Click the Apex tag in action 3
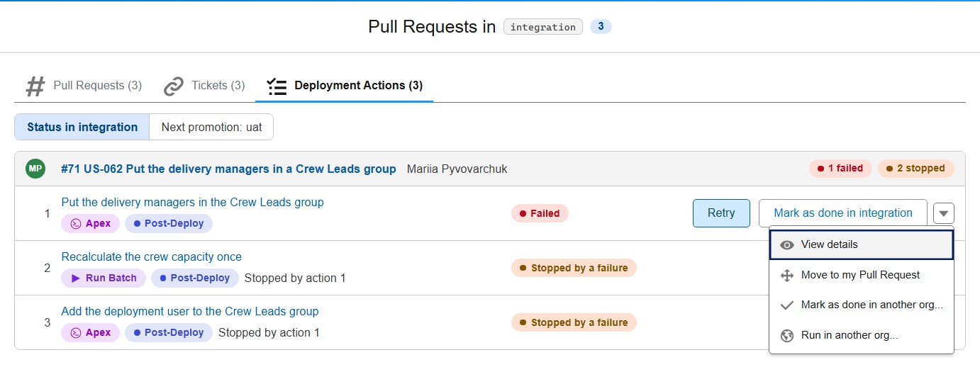 pos(91,332)
